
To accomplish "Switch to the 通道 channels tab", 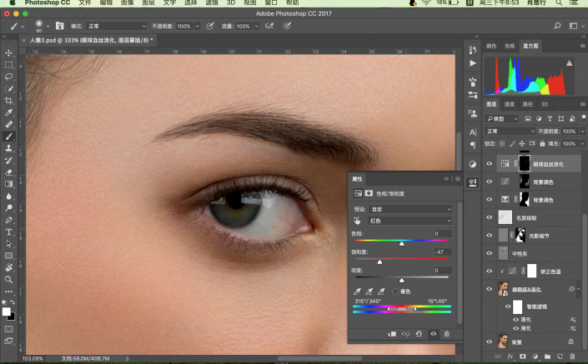I will tap(510, 105).
